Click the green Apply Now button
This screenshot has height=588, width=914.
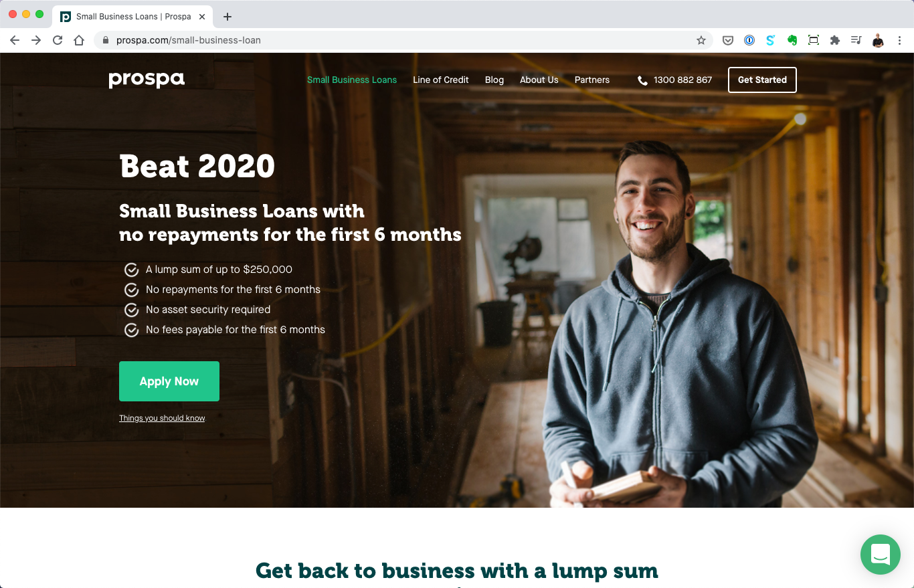tap(169, 381)
